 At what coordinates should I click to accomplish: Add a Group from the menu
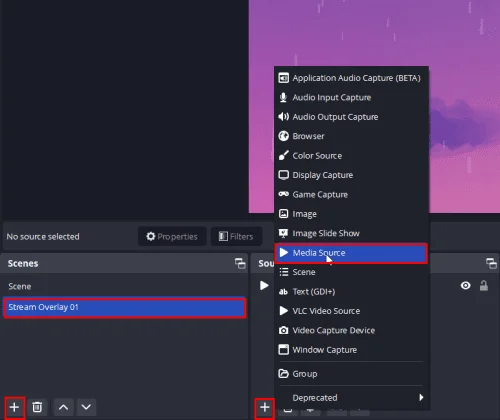[x=351, y=374]
